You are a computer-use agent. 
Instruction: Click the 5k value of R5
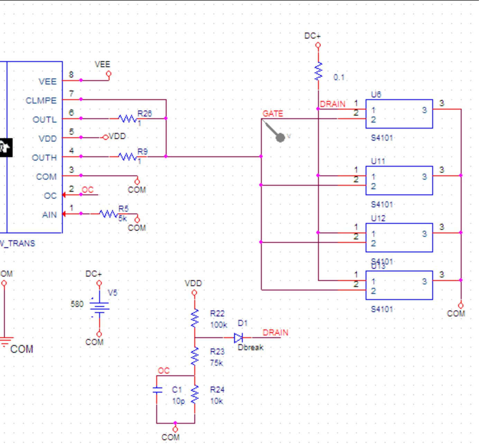pos(123,218)
